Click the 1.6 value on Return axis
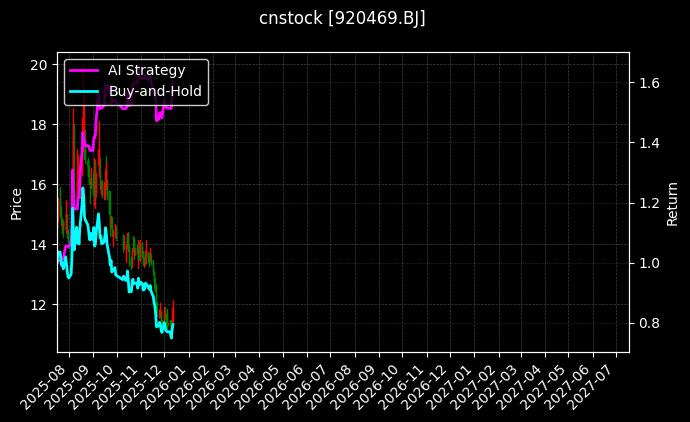Image resolution: width=690 pixels, height=422 pixels. [648, 83]
